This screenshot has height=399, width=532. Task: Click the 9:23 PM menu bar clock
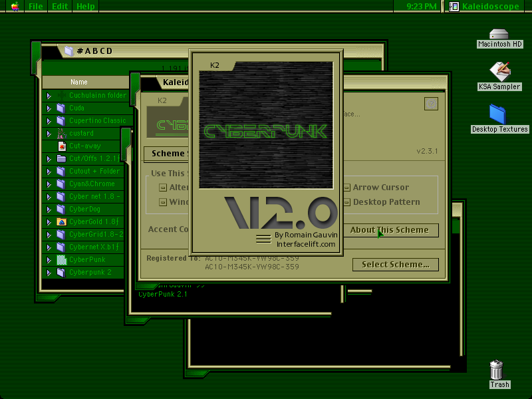[x=421, y=7]
